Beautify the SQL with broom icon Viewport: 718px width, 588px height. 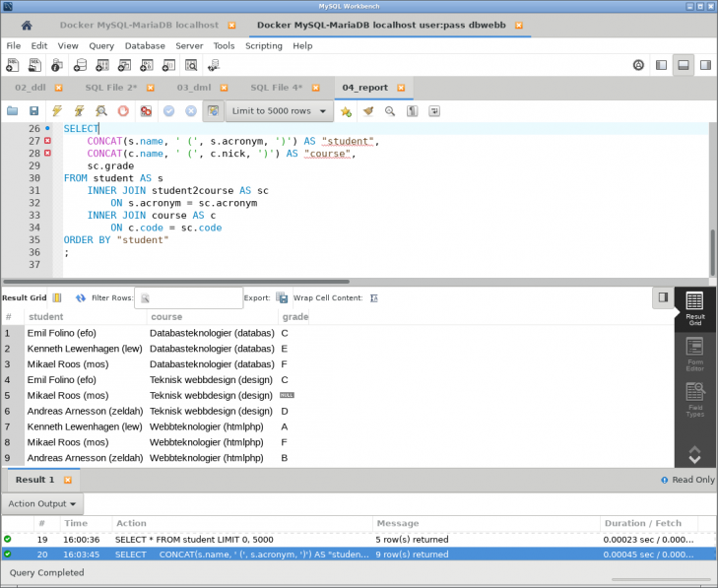point(368,111)
